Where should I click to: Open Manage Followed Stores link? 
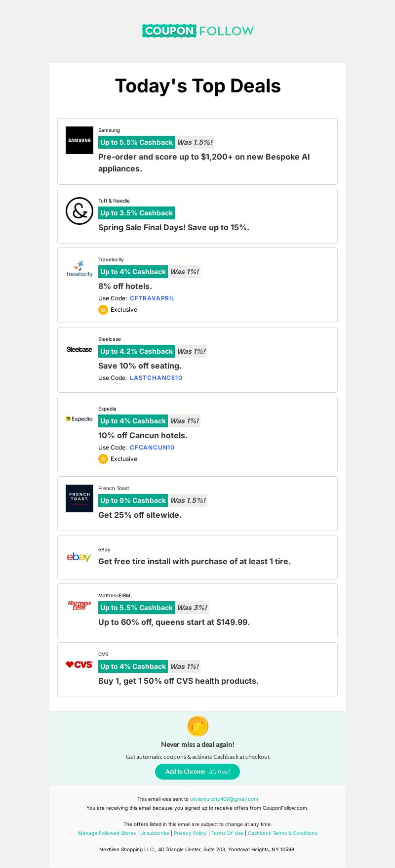[x=107, y=833]
